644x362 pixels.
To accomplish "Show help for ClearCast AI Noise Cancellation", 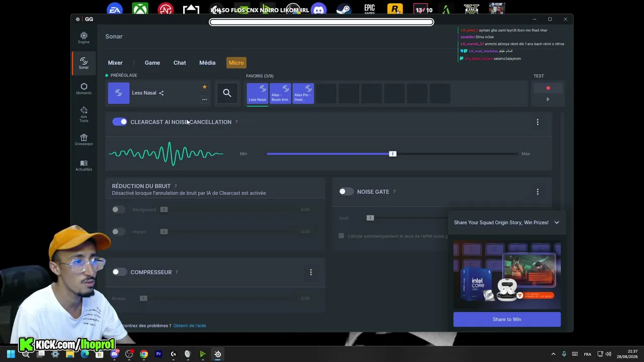I will point(236,122).
